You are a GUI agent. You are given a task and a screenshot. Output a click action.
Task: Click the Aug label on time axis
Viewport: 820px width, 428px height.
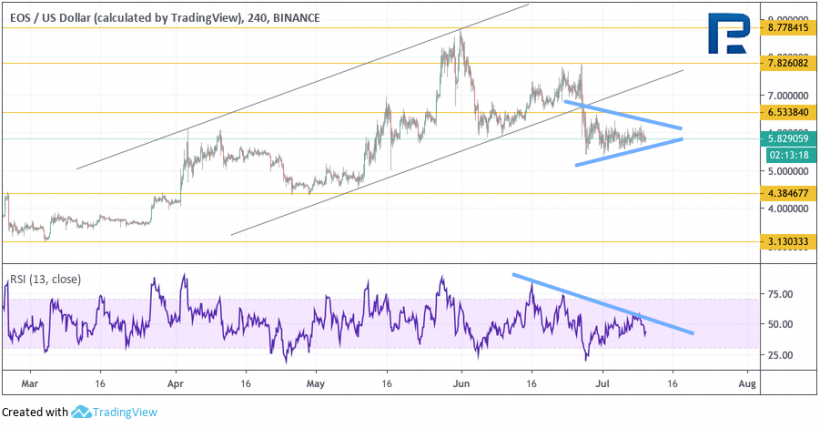coord(745,382)
